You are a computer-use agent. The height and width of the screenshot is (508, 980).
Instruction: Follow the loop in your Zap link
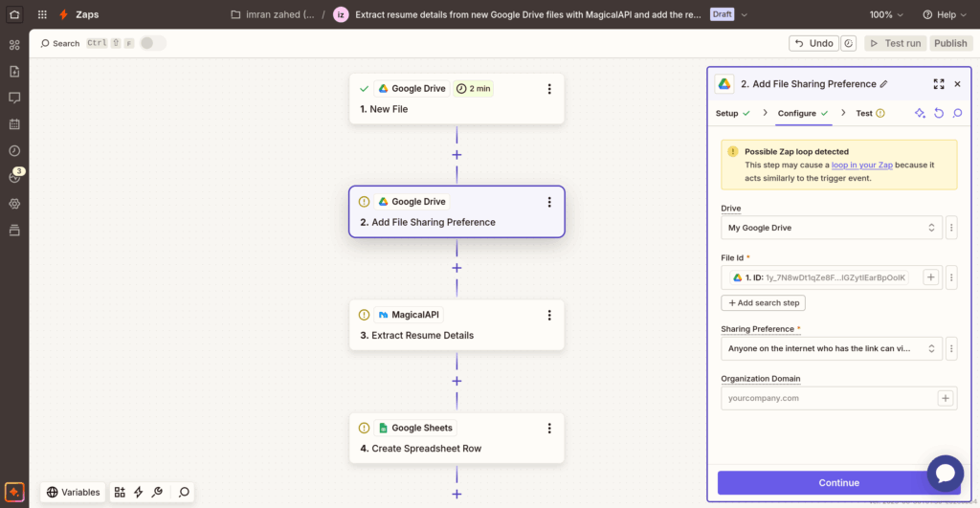[862, 165]
